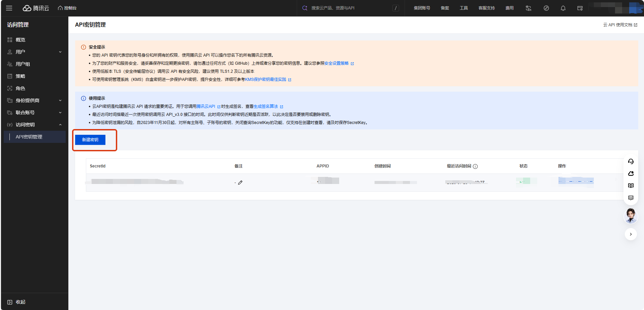This screenshot has width=644, height=310.
Task: Click the 角色 role icon
Action: 10,88
